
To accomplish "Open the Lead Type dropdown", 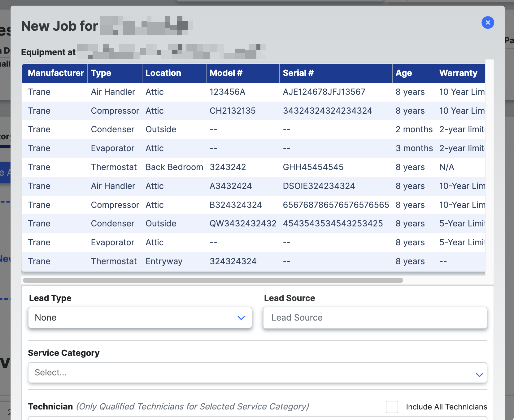I will tap(140, 317).
